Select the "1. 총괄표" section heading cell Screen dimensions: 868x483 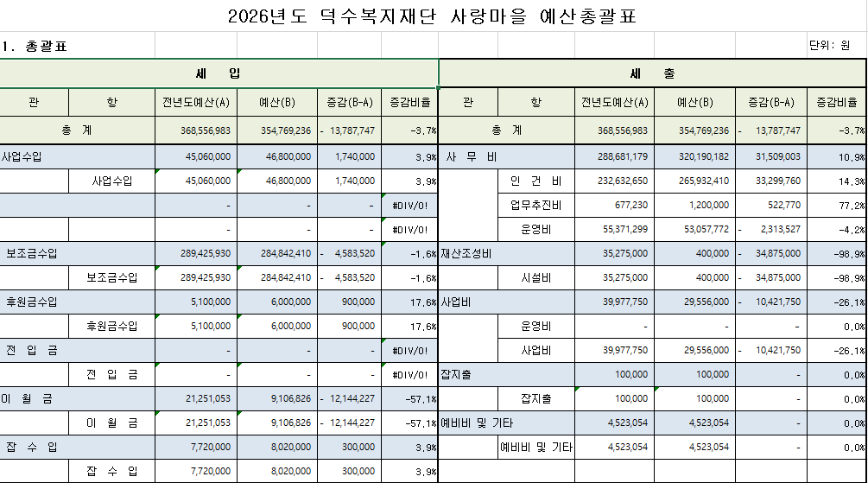click(35, 46)
